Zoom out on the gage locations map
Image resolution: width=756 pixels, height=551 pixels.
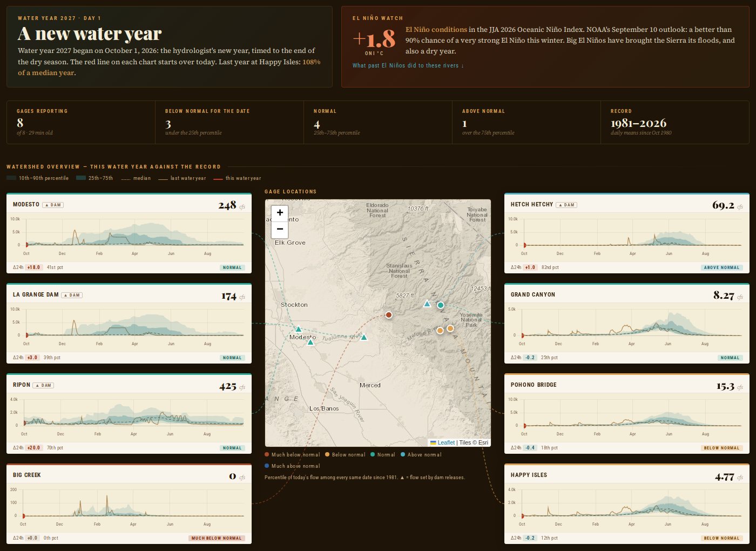pyautogui.click(x=280, y=229)
